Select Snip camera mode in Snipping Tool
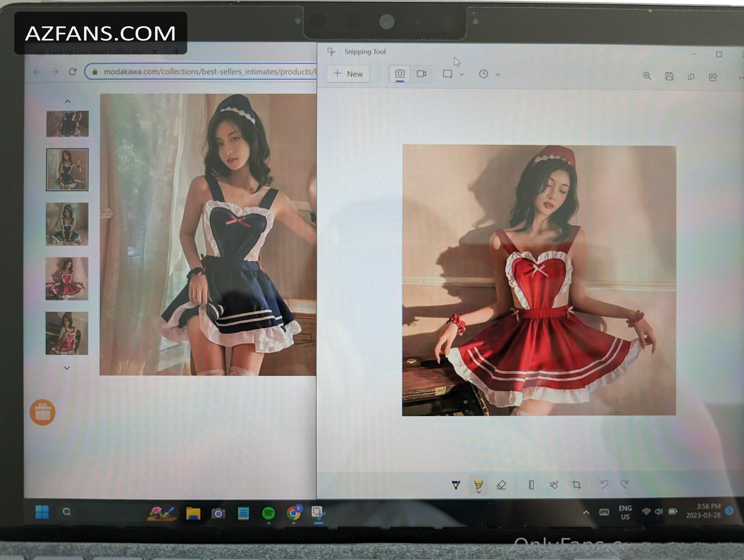744x560 pixels. 400,74
